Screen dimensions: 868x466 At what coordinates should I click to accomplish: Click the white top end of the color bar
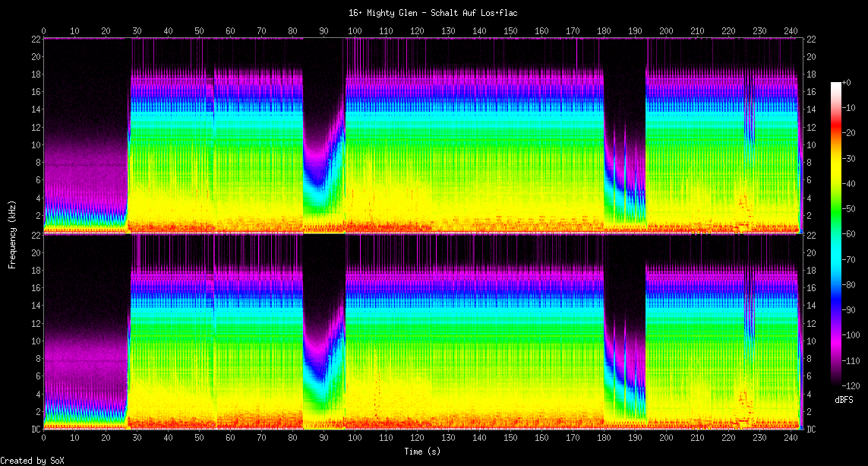click(x=835, y=84)
